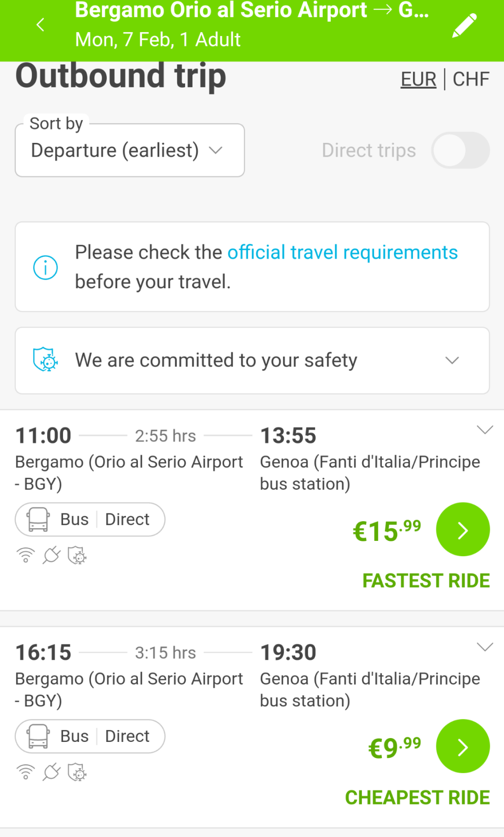
Task: Tap green arrow button for €9.99 ride
Action: click(463, 747)
